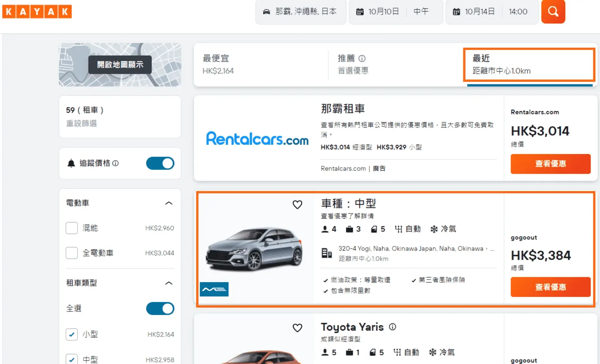Toggle the 全選 car type switch
The height and width of the screenshot is (364, 600).
click(160, 308)
